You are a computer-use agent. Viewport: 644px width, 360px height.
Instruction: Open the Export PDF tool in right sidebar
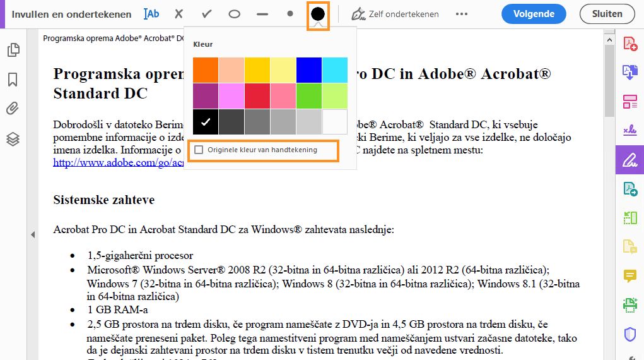(629, 73)
